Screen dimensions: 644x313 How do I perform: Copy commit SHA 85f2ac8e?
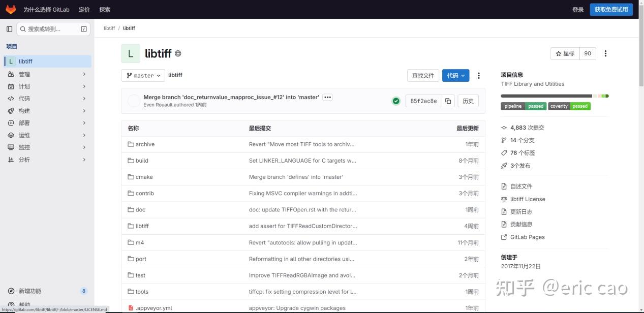(x=448, y=101)
